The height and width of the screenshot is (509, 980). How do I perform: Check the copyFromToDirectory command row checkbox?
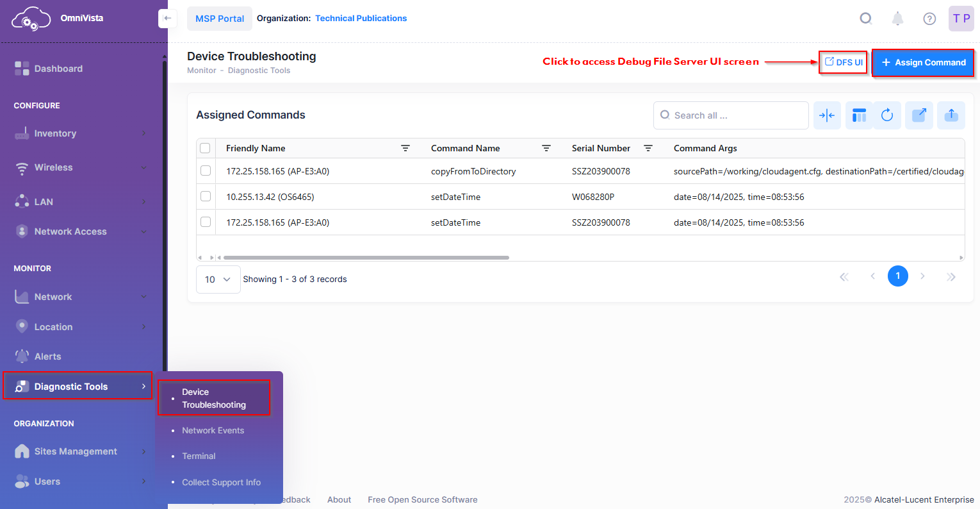click(206, 171)
